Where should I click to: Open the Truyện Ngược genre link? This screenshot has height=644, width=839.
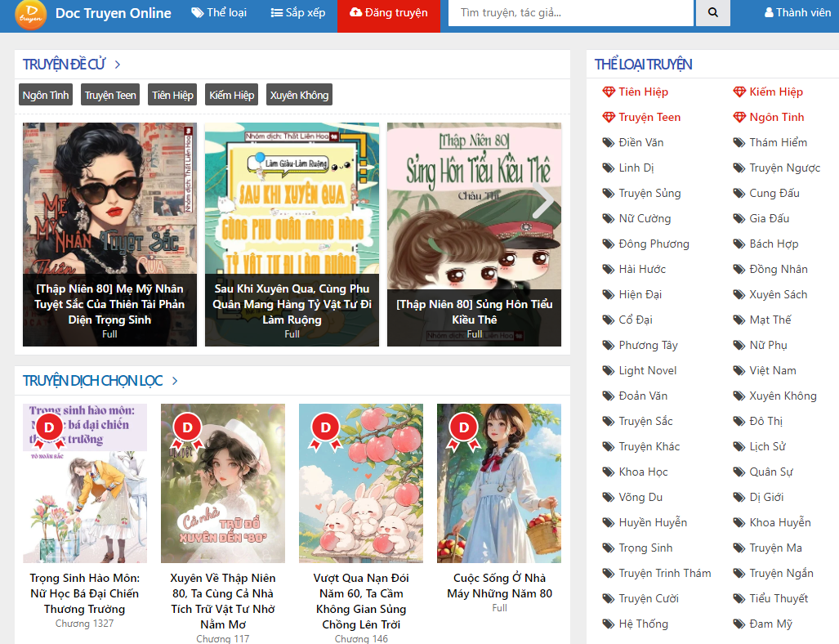tap(784, 168)
